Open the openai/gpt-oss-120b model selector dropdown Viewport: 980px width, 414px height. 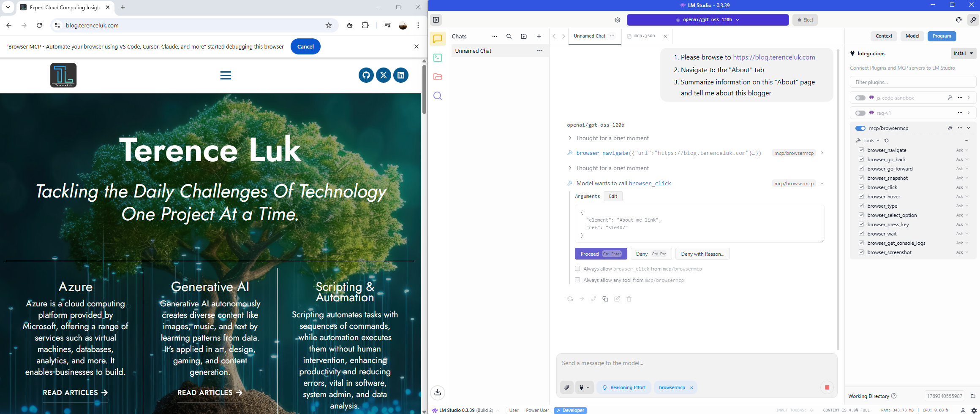[x=708, y=20]
